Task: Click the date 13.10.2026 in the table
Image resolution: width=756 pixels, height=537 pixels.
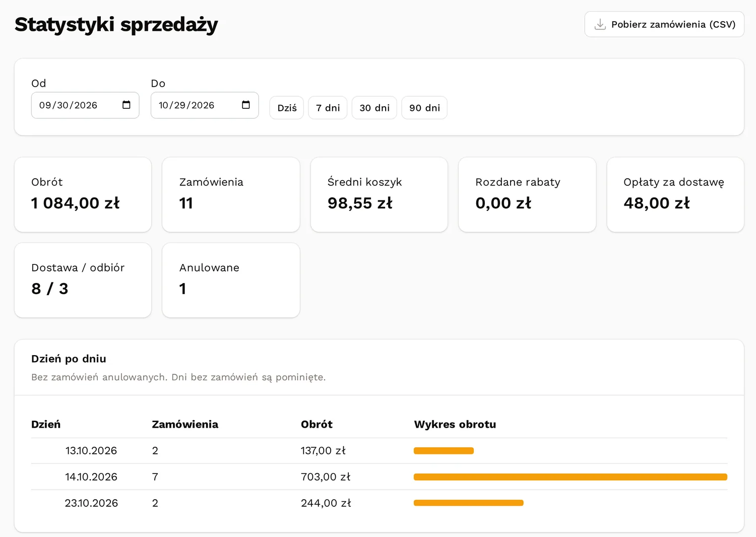Action: [91, 451]
